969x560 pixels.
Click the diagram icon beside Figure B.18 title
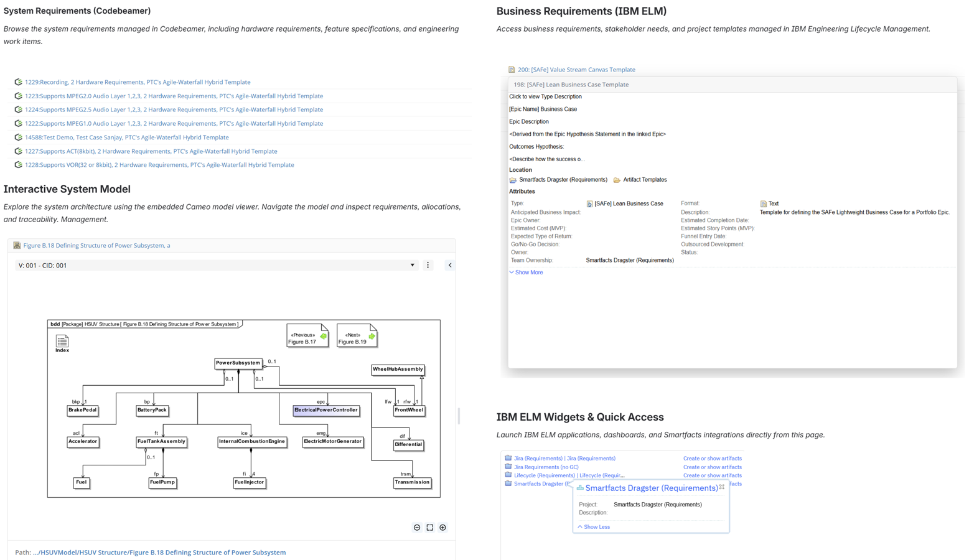17,246
